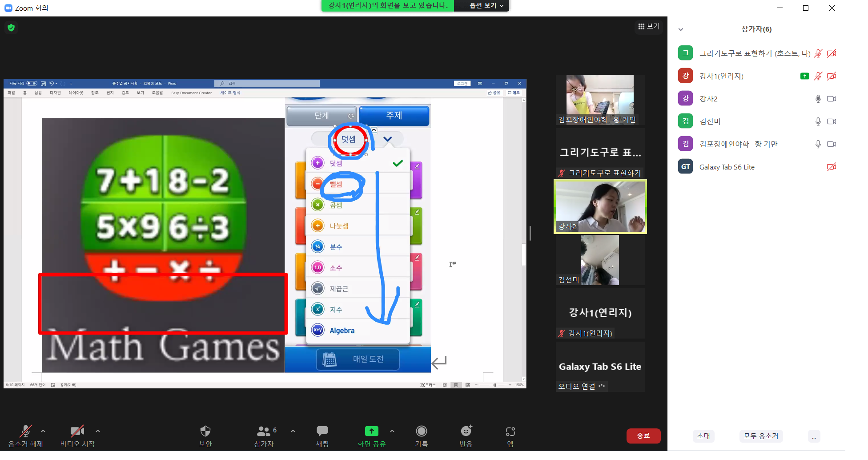Screen dimensions: 868x460
Task: Select the 강사2 video thumbnail
Action: click(600, 207)
